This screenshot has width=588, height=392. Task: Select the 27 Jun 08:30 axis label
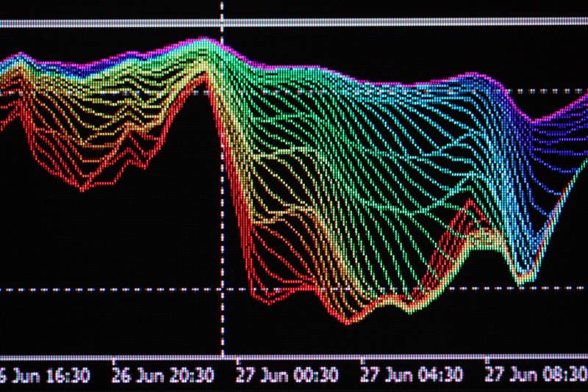tap(535, 376)
